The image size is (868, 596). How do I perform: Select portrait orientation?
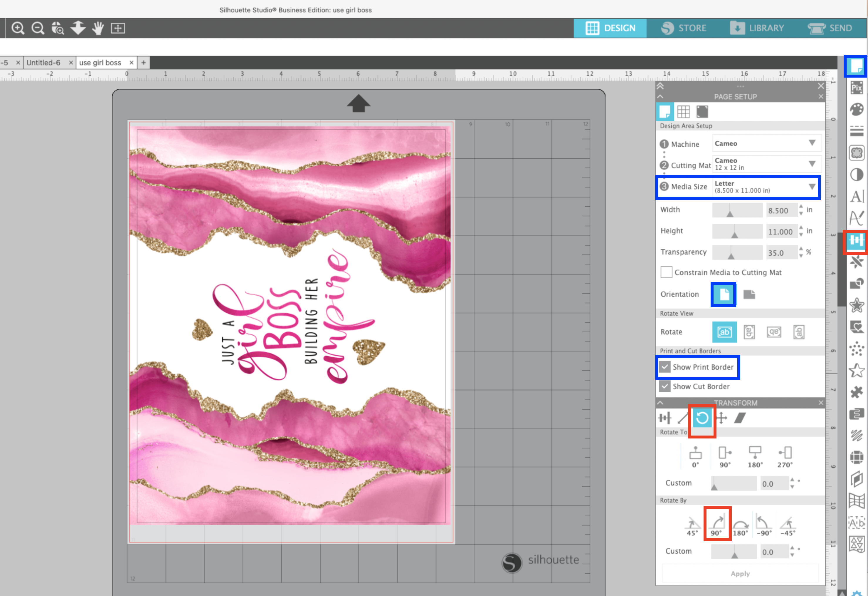point(724,294)
